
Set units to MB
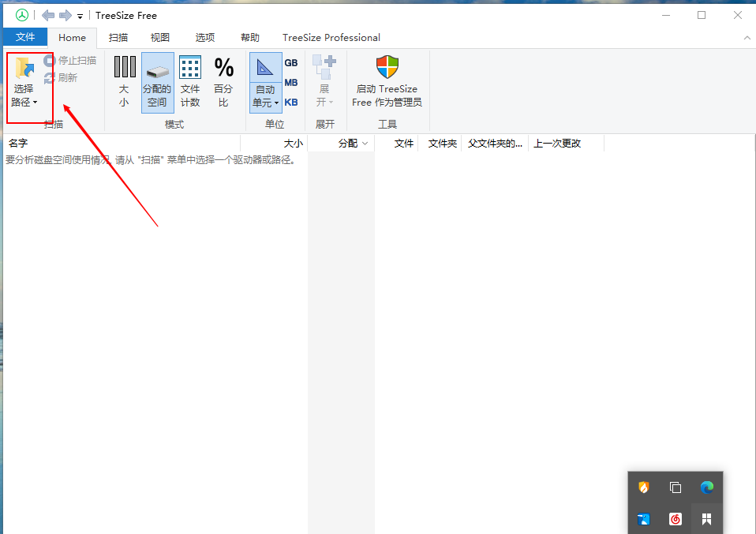[x=290, y=82]
